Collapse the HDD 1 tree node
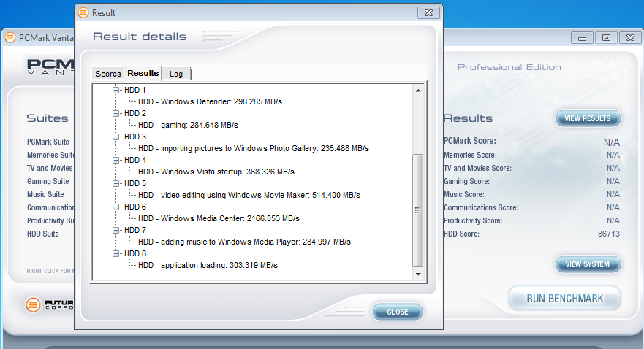Image resolution: width=644 pixels, height=349 pixels. click(x=115, y=90)
